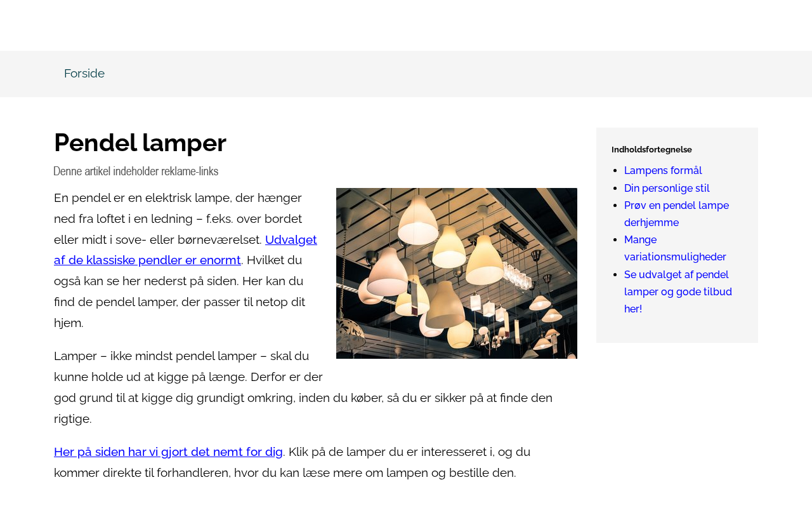812x508 pixels.
Task: Click the 'Denne artikel indeholder reklame-links' notice
Action: 136,171
